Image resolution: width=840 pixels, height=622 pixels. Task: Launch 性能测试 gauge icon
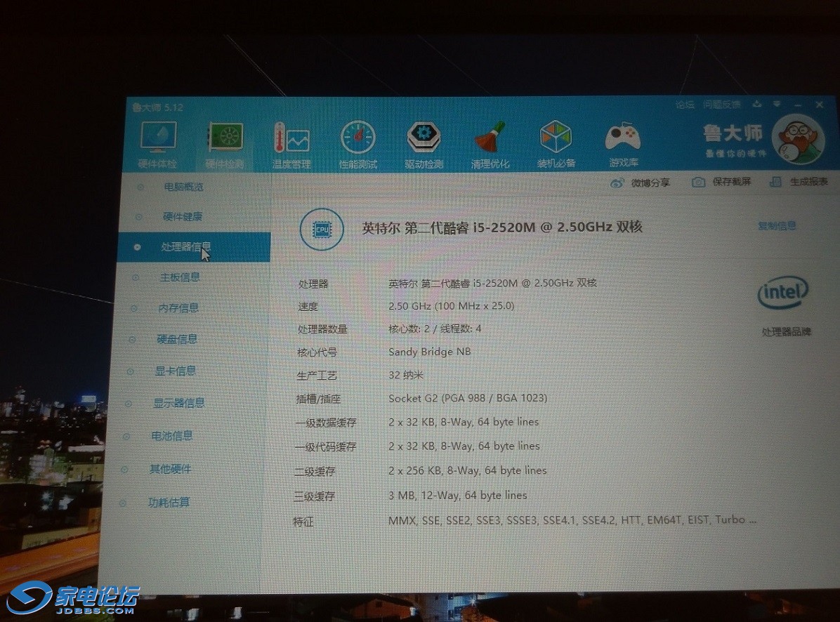click(358, 138)
